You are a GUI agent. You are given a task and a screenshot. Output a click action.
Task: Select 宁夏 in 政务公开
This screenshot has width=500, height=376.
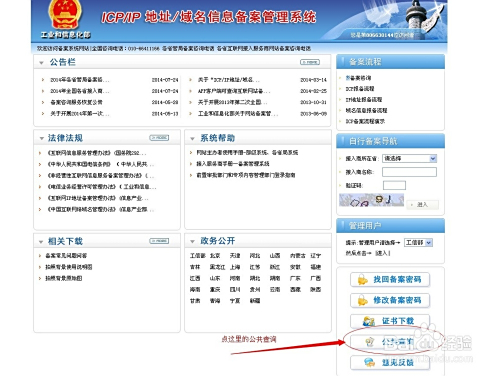pos(235,301)
